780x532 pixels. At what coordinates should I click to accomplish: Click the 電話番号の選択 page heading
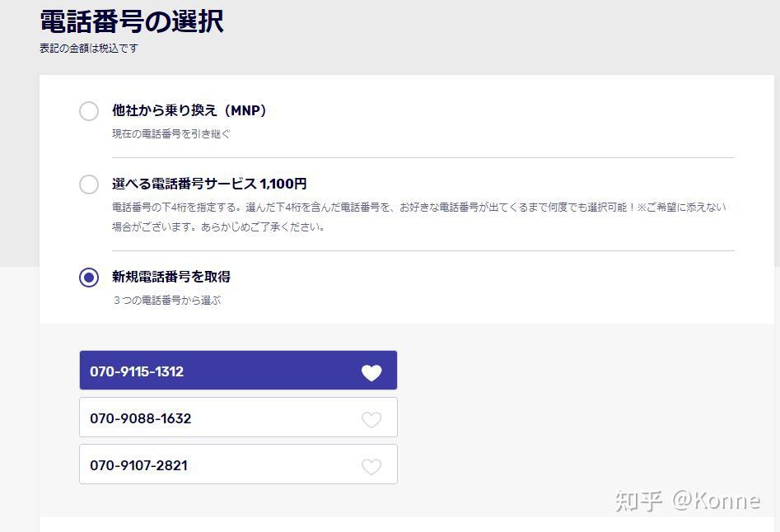131,21
